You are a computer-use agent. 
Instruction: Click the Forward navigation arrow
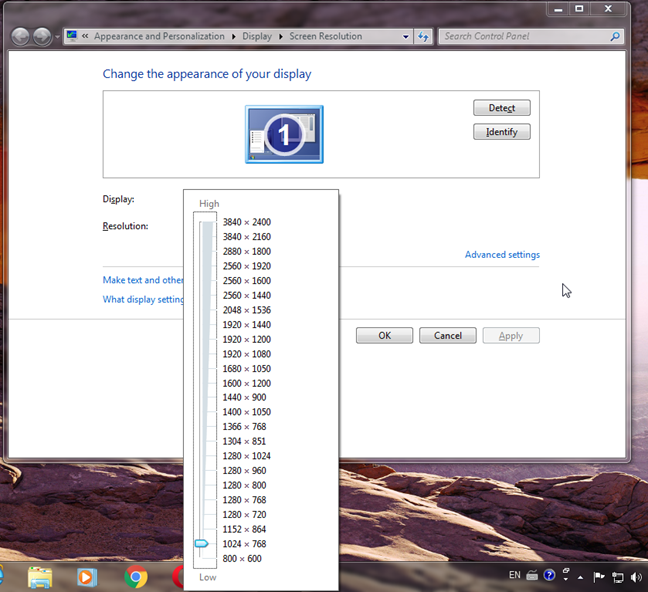(x=42, y=37)
